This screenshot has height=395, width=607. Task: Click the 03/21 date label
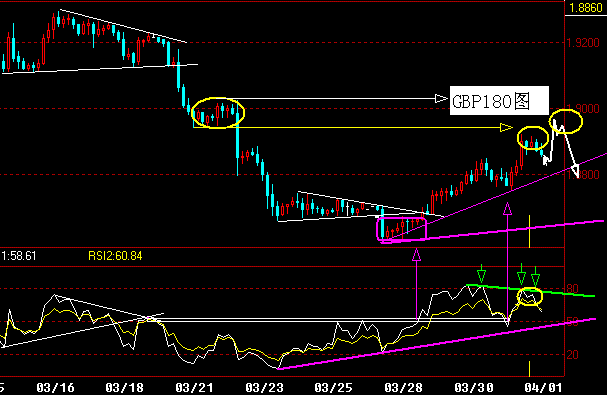(194, 387)
